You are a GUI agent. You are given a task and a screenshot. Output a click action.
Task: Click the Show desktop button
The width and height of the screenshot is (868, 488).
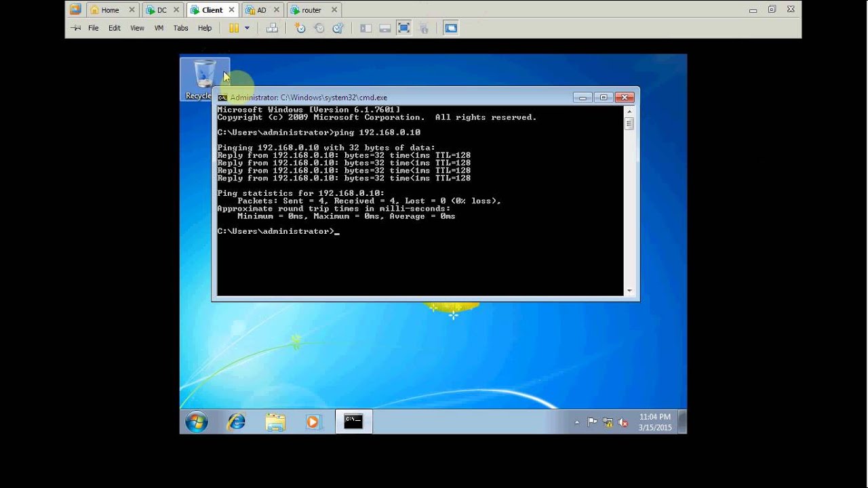[x=682, y=422]
